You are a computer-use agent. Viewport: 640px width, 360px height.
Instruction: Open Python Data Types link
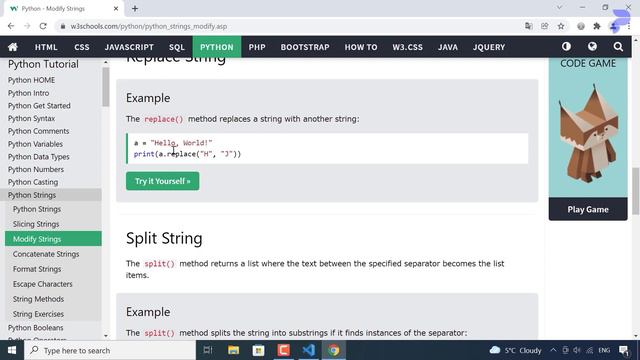tap(38, 157)
